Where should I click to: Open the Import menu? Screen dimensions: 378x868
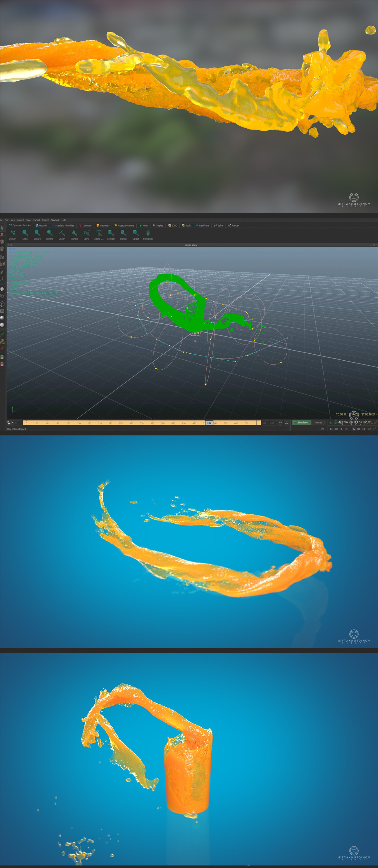coord(45,220)
